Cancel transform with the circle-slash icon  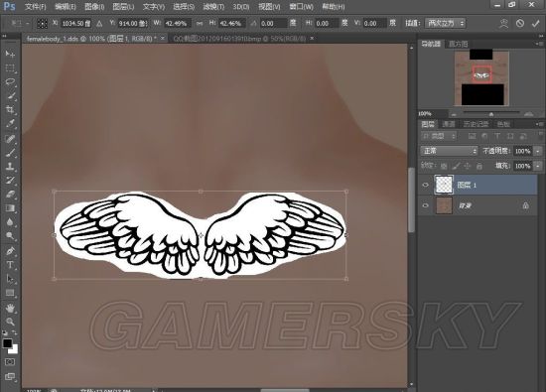(520, 24)
